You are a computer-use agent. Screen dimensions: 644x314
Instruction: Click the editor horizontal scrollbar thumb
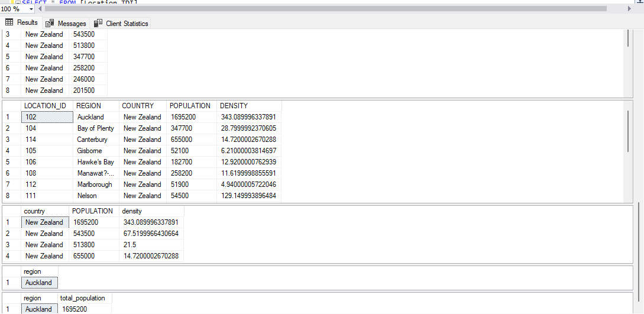[325, 9]
